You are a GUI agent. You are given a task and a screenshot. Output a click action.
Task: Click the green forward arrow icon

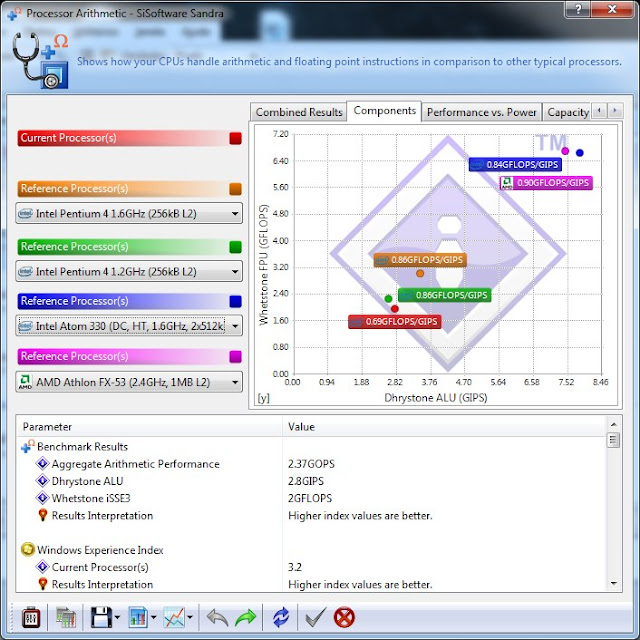[245, 618]
